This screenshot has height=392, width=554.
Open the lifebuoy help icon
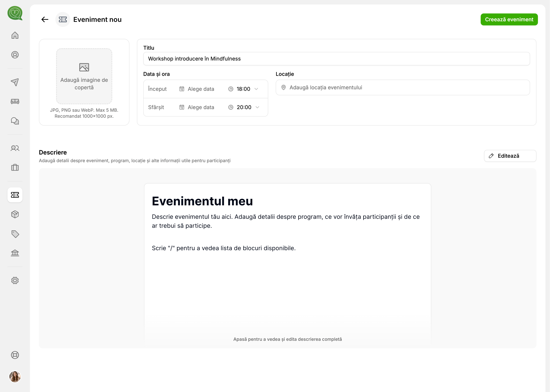coord(15,355)
